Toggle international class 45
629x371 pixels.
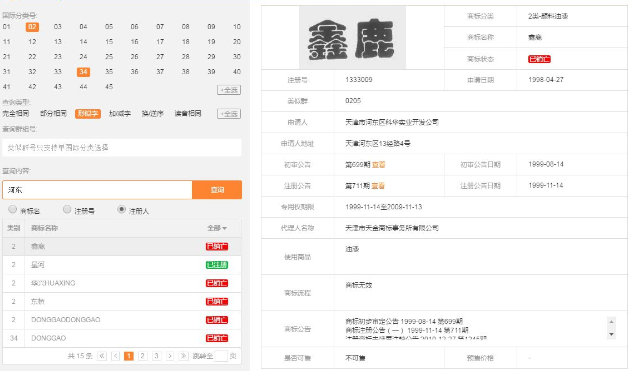coord(109,87)
